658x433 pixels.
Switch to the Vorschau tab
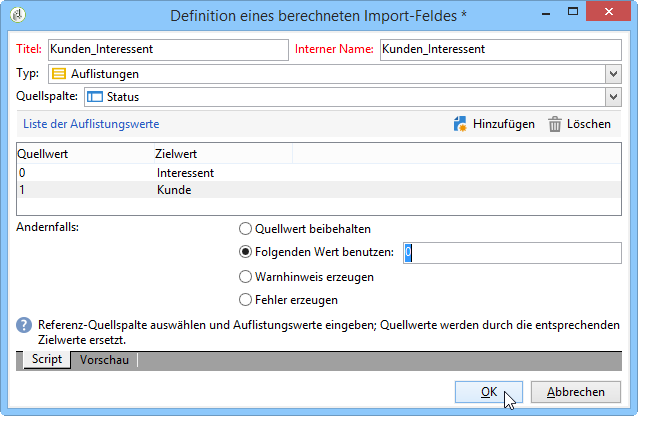[104, 360]
